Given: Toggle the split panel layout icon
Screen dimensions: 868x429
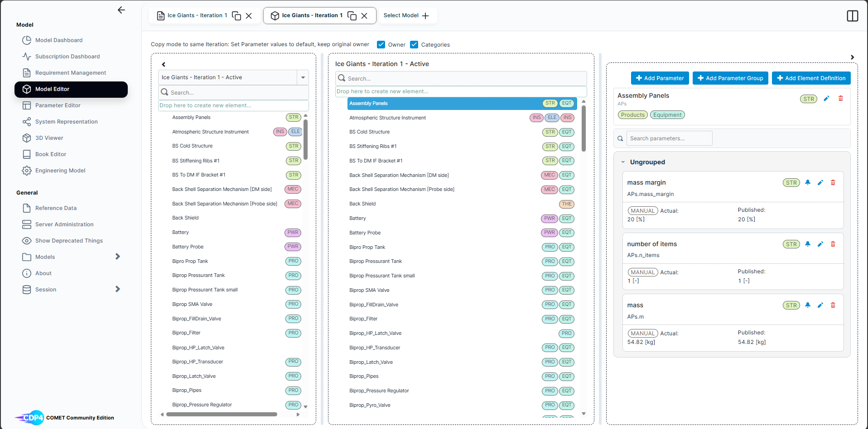Looking at the screenshot, I should 852,16.
